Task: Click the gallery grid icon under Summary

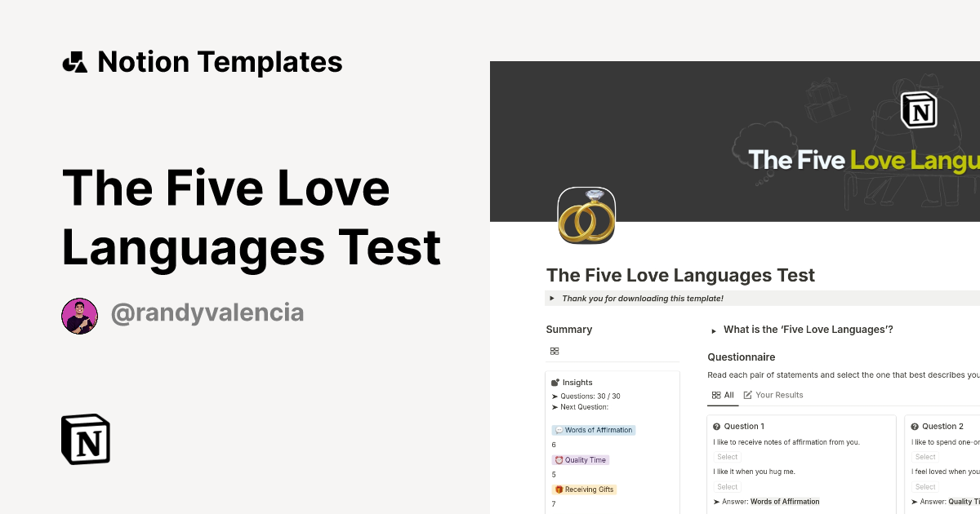Action: (555, 351)
